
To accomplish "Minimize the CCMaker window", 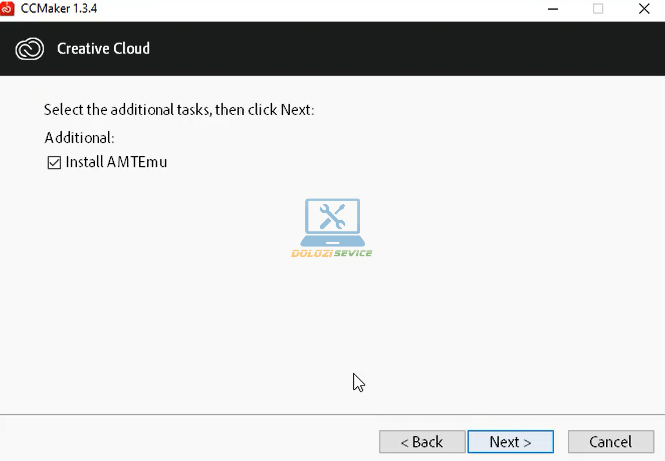I will [553, 8].
